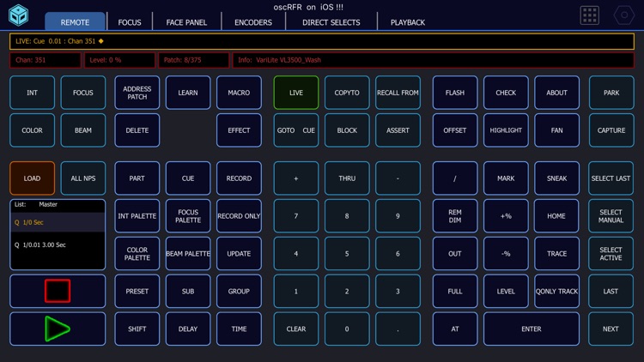Open the DIRECT SELECTS tab
The height and width of the screenshot is (362, 644).
click(x=331, y=22)
